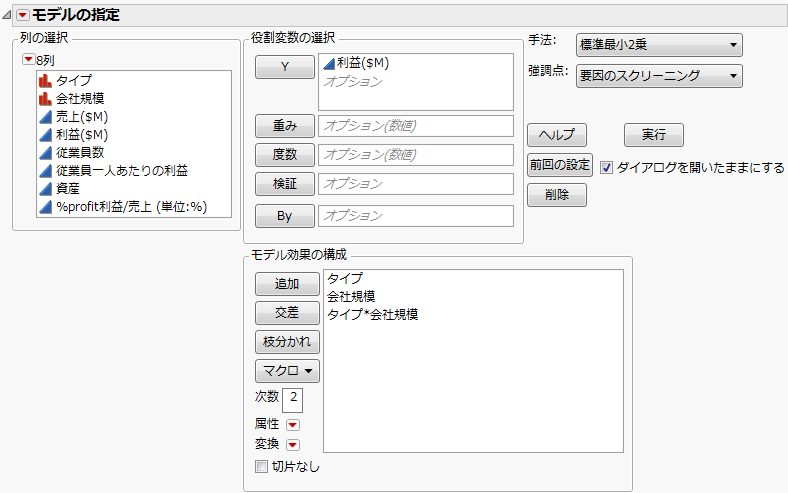Viewport: 788px width, 493px height.
Task: Click the icon of 利益($M) in Y role
Action: [328, 63]
